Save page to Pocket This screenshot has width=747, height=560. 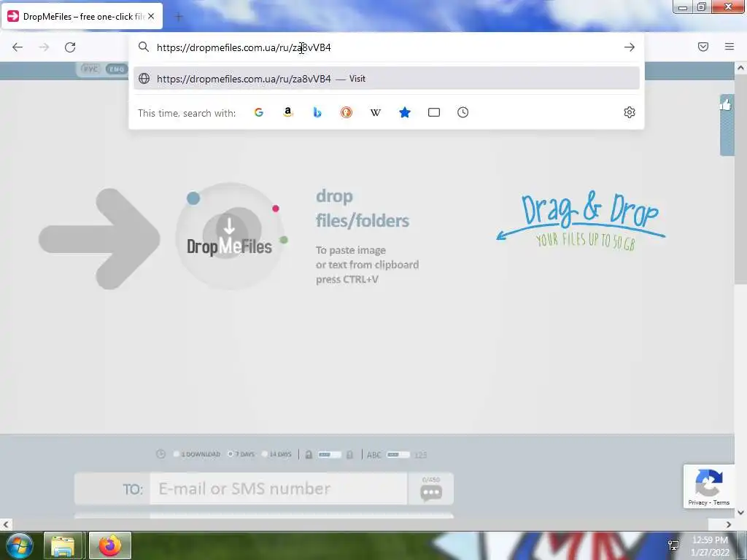pyautogui.click(x=703, y=47)
